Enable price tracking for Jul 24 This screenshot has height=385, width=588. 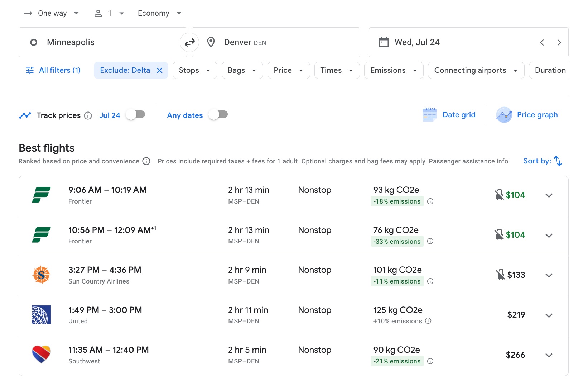click(135, 114)
